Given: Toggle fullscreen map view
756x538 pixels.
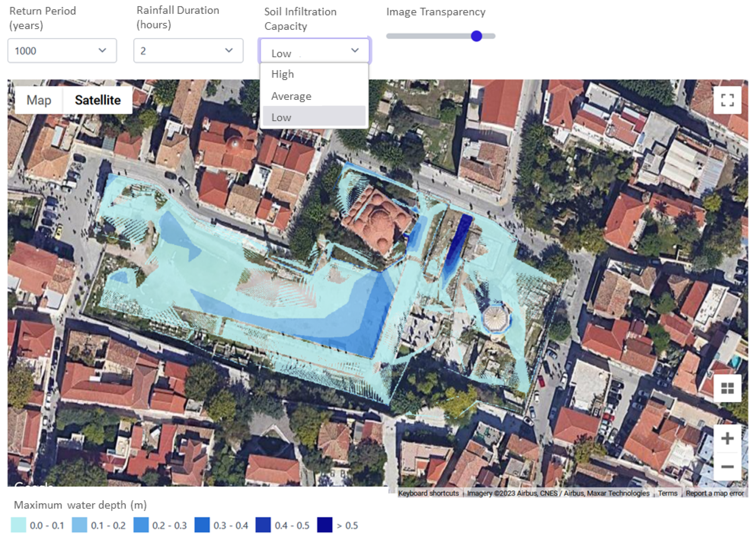Looking at the screenshot, I should point(727,100).
